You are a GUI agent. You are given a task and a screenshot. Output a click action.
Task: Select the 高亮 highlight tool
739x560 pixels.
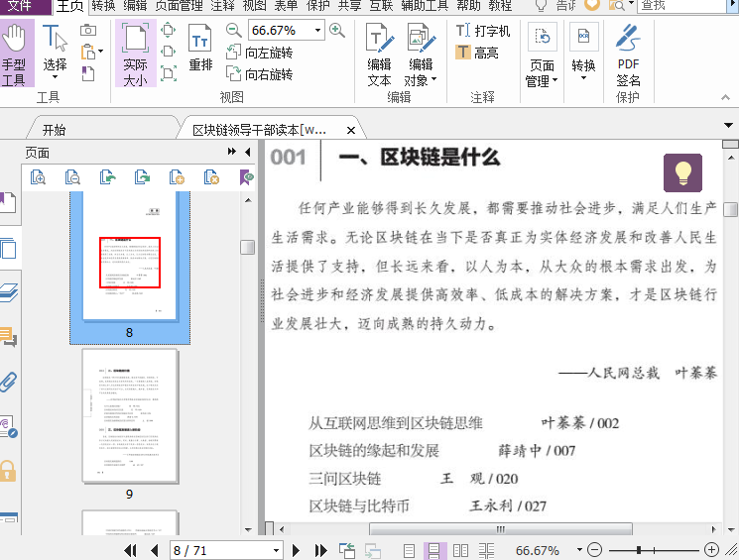tap(477, 53)
